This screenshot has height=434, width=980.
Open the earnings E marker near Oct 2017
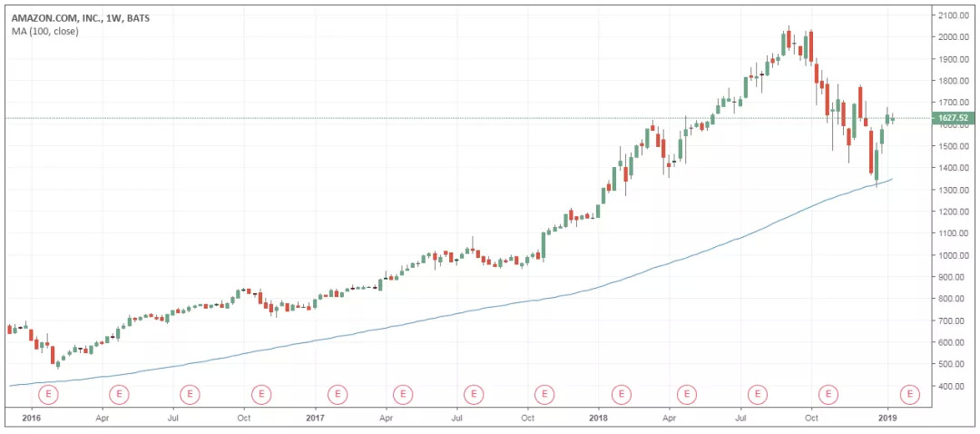(x=545, y=394)
